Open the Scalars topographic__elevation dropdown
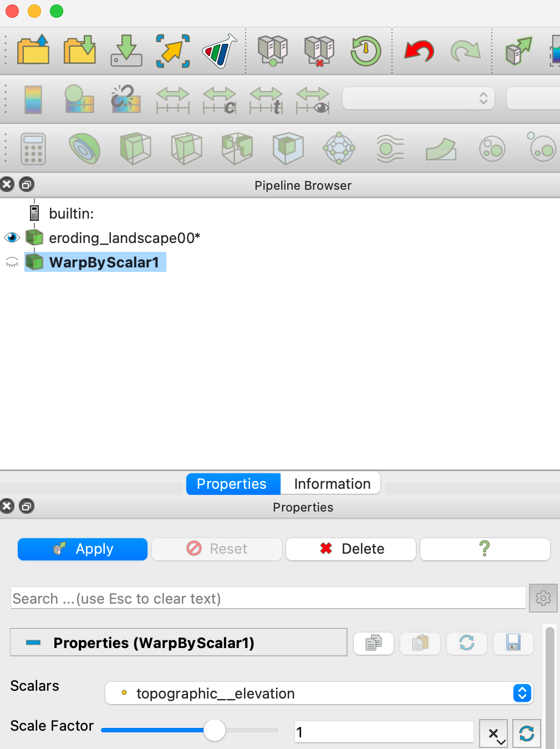560x749 pixels. click(319, 693)
